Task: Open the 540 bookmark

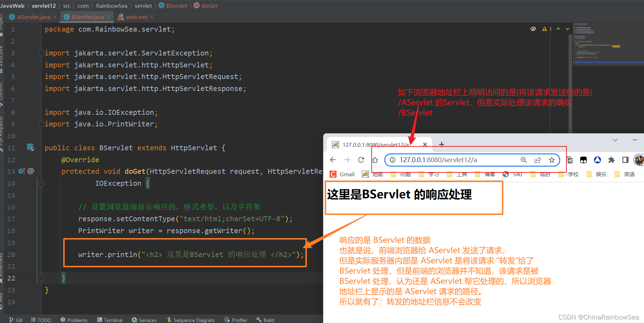Action: tap(512, 174)
